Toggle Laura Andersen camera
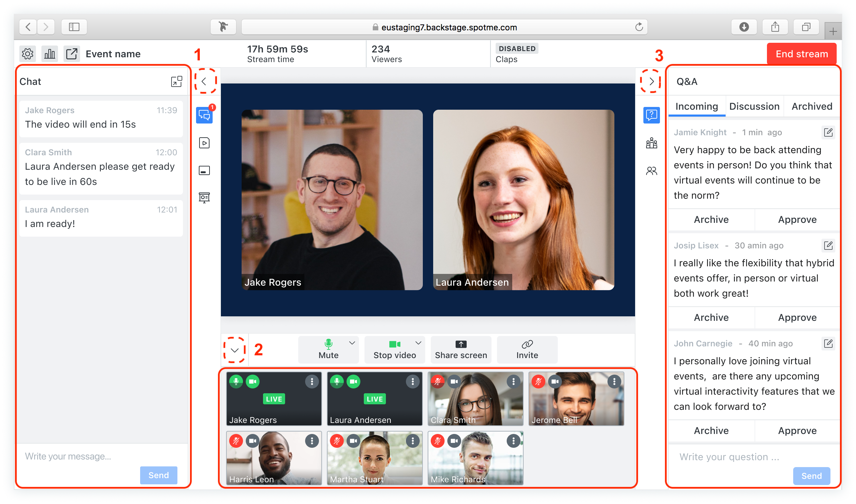The height and width of the screenshot is (504, 856). [353, 382]
